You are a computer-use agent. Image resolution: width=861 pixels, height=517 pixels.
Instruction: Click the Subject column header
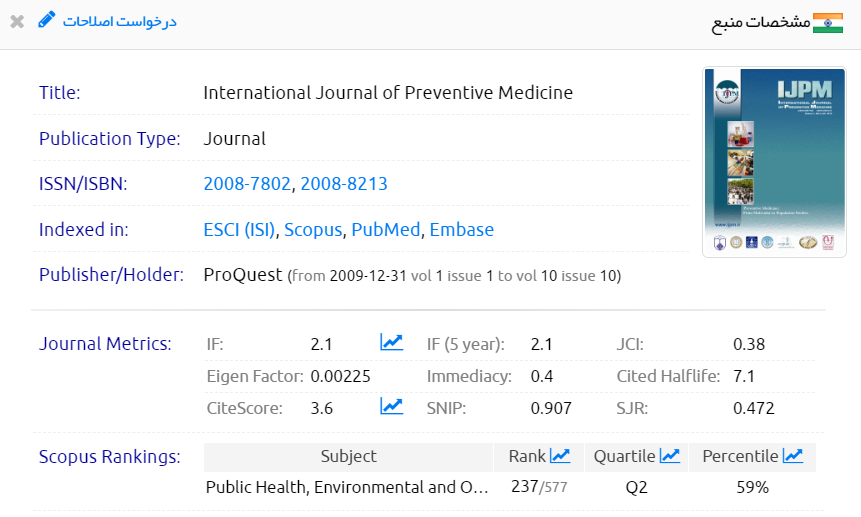click(348, 456)
